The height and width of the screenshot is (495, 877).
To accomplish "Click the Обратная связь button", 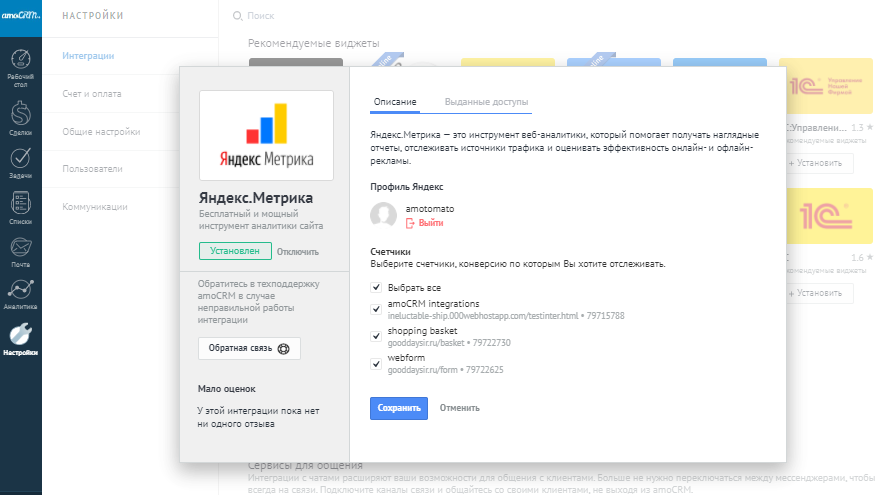I will point(249,348).
